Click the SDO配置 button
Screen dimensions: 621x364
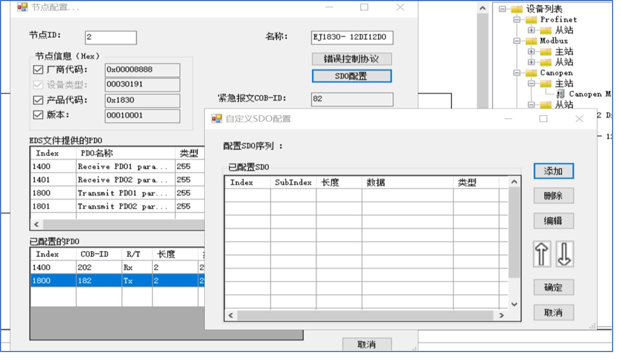pyautogui.click(x=352, y=76)
